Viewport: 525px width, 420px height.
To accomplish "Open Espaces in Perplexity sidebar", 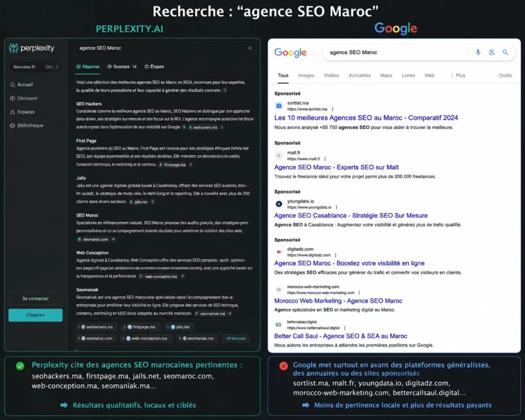I will [23, 112].
